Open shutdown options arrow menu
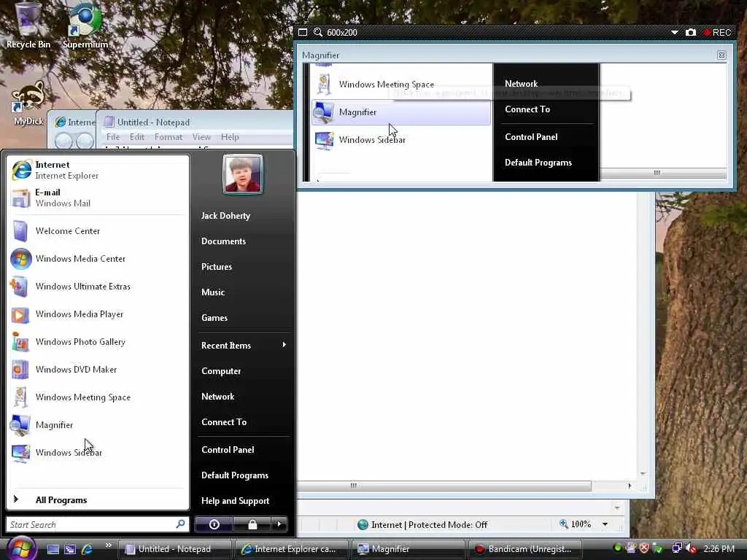 coord(279,524)
